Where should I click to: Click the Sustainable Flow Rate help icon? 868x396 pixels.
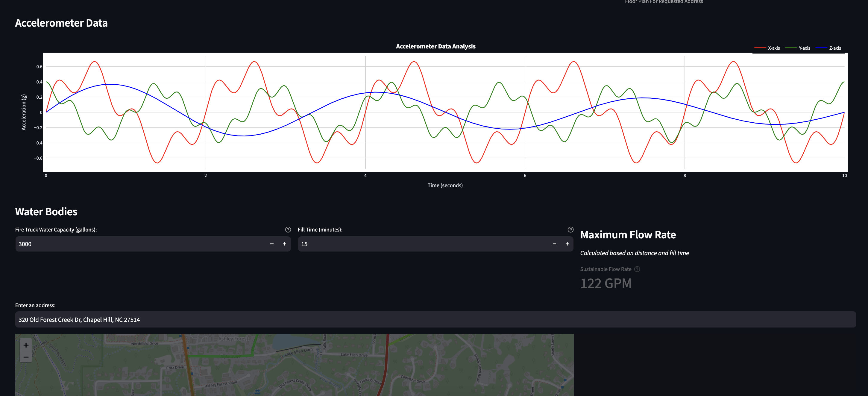point(637,269)
